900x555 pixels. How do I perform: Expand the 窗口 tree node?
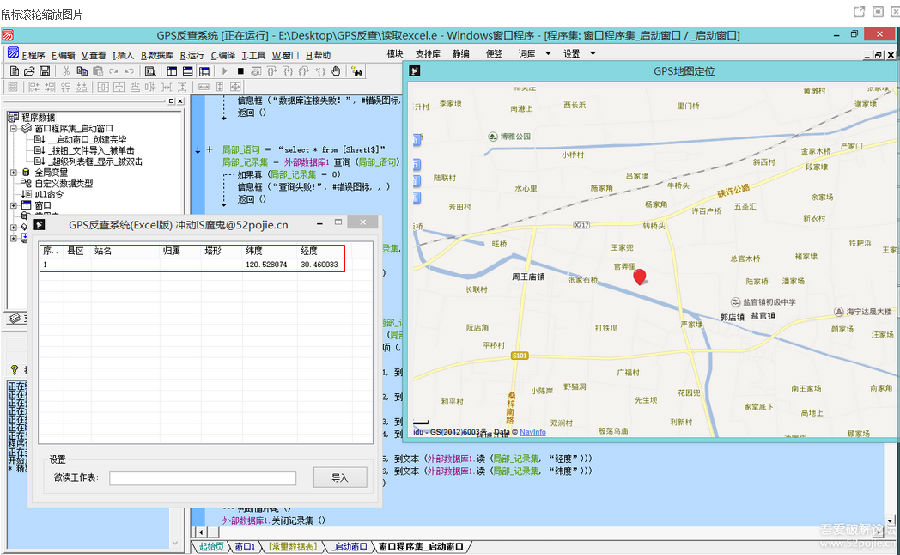[13, 205]
